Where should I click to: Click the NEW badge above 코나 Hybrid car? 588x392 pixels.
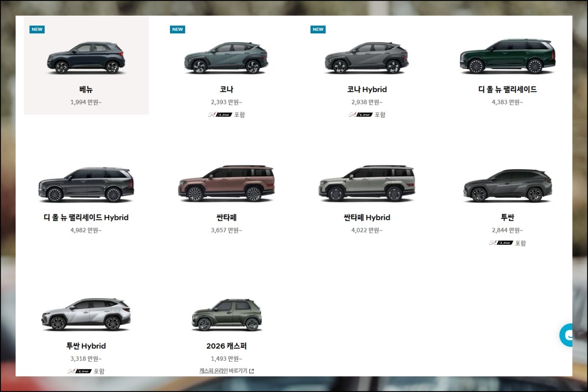318,29
